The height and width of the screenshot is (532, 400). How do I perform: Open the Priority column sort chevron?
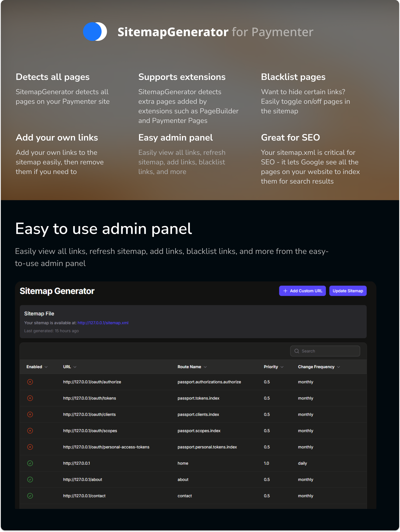282,367
